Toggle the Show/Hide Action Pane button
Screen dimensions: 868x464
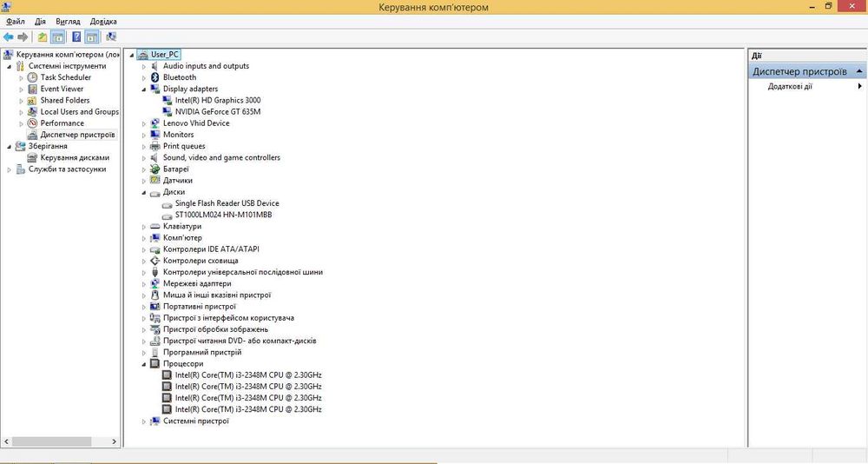coord(92,37)
